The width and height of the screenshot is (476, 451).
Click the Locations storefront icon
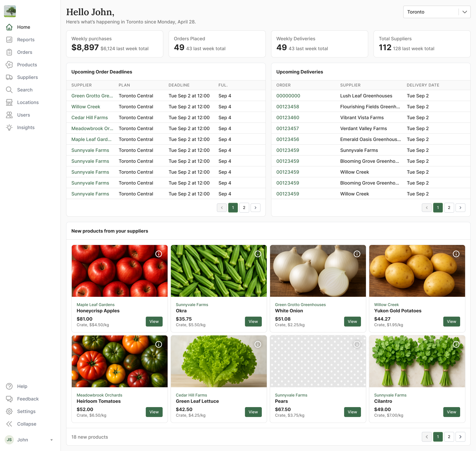tap(9, 102)
